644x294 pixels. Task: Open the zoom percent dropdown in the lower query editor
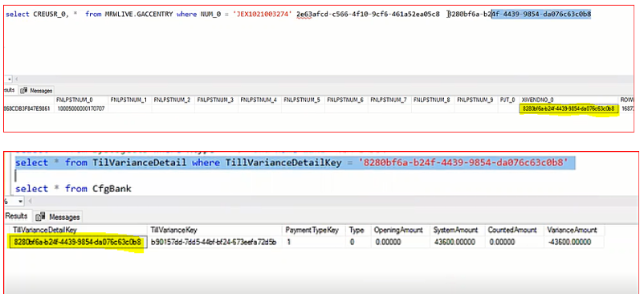[21, 201]
